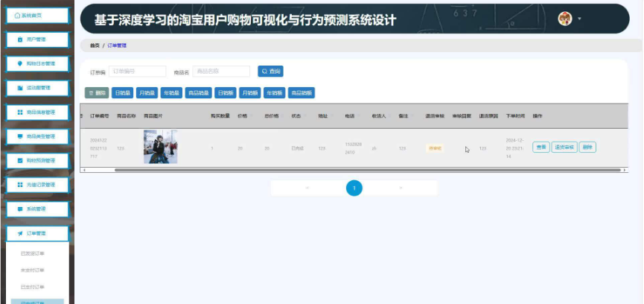Show 日销额 chart
The image size is (644, 304).
226,93
